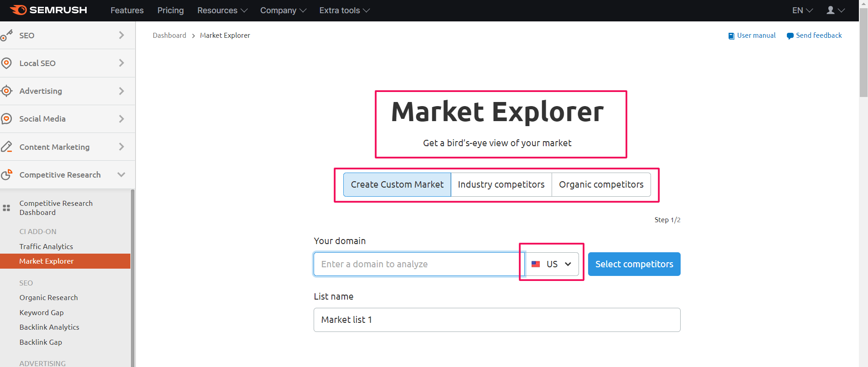This screenshot has width=868, height=367.
Task: Click the User manual book icon
Action: 731,36
